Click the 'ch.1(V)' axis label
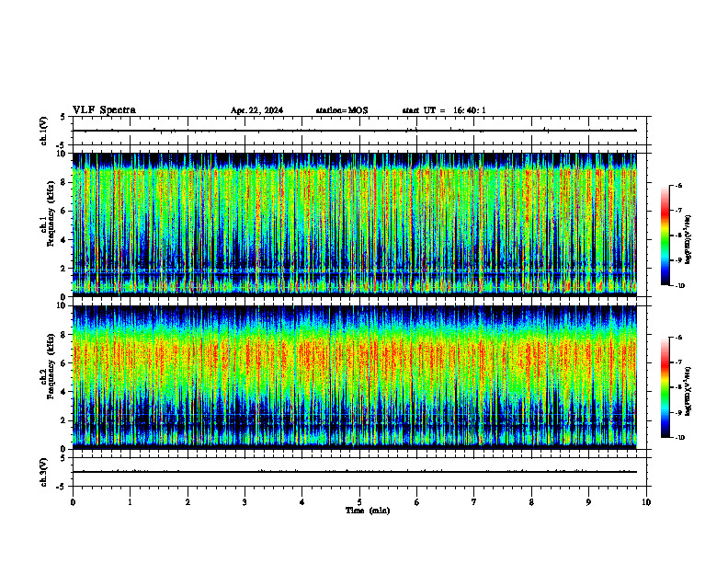 (x=43, y=131)
